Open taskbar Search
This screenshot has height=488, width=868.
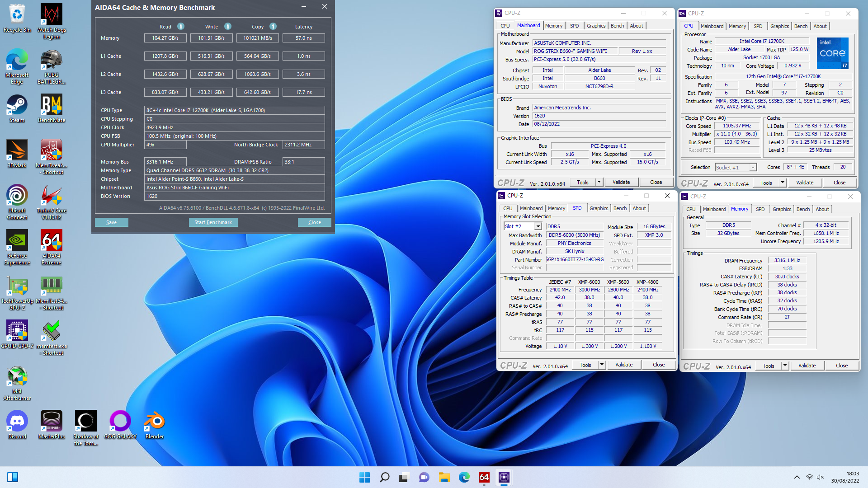click(x=385, y=477)
